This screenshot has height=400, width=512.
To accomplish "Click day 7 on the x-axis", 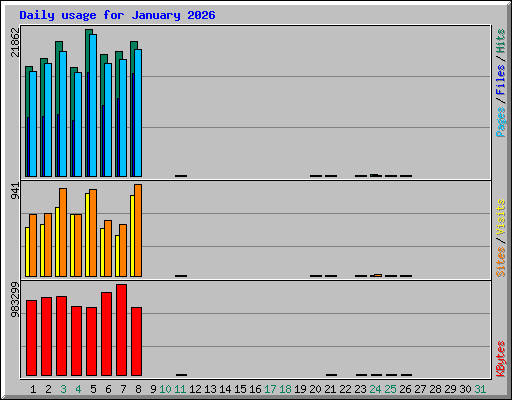I will (x=123, y=389).
